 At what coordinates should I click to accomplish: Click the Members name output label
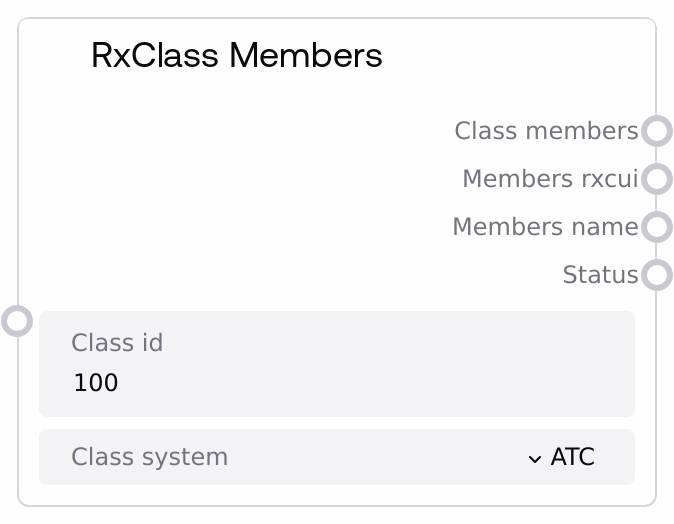point(545,227)
